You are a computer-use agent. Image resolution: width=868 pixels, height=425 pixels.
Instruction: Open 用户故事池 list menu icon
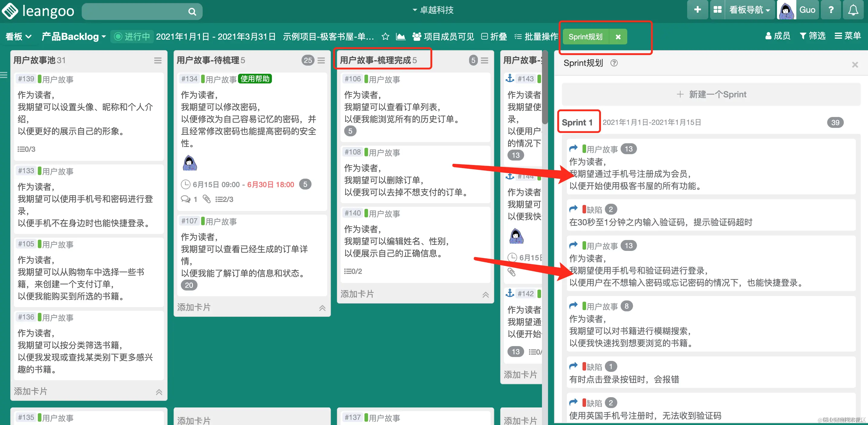[x=158, y=61]
